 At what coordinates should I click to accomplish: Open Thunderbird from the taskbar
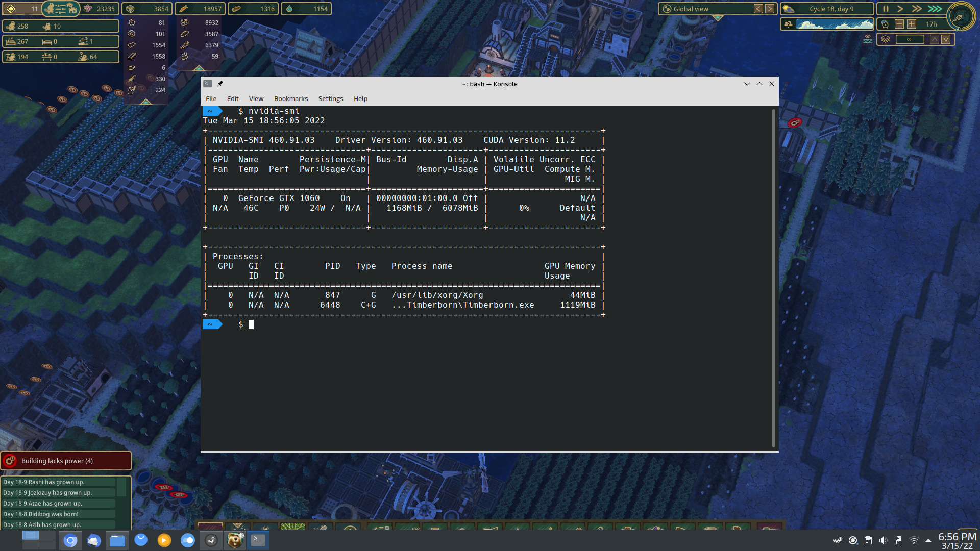point(94,540)
